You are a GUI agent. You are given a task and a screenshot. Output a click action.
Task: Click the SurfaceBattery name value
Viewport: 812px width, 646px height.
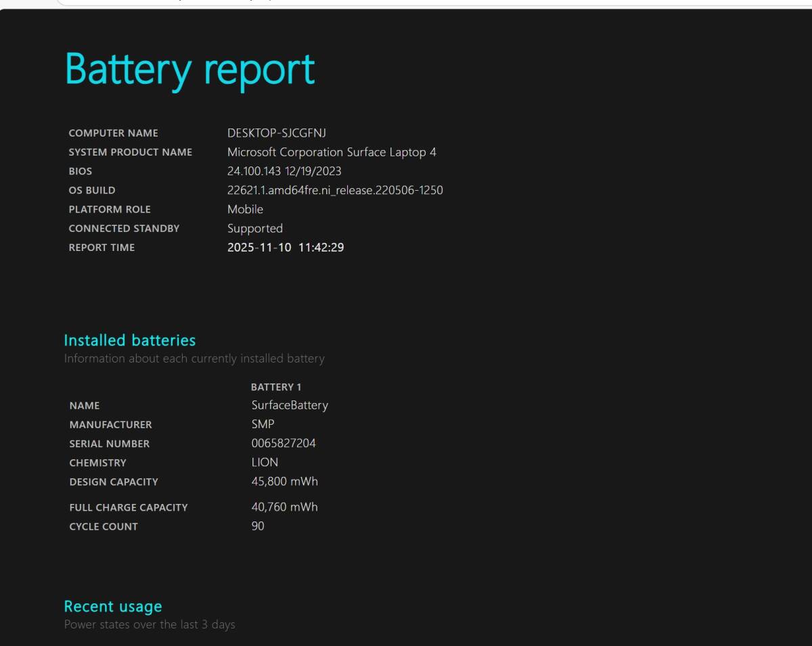click(x=289, y=405)
